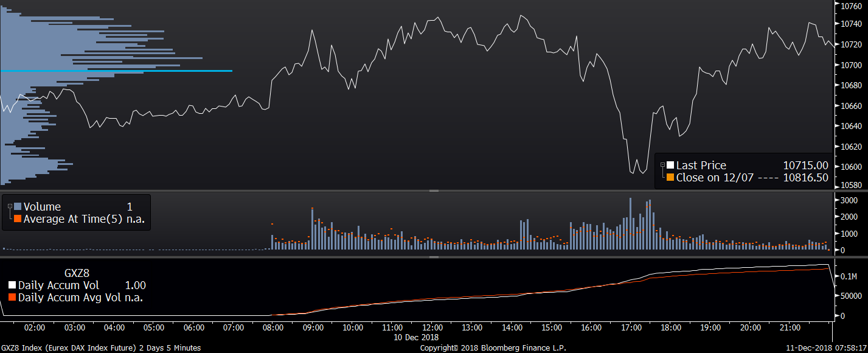Click the Bloomberg Finance copyright text

click(493, 348)
